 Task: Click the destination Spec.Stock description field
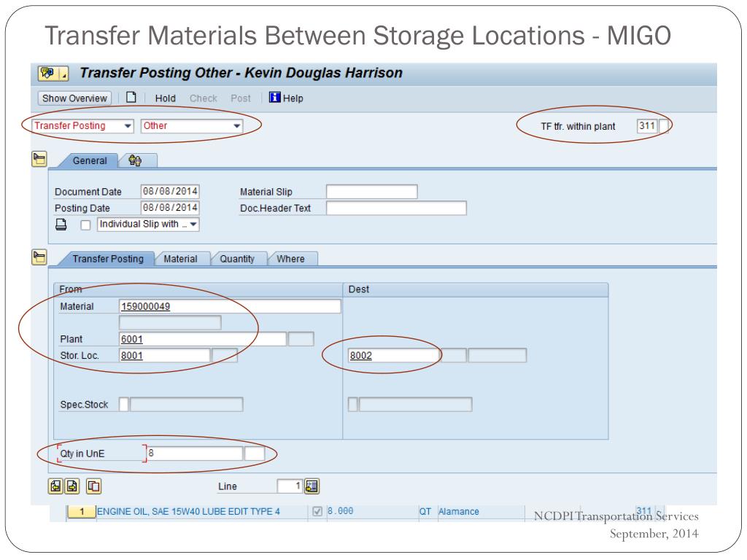point(415,404)
